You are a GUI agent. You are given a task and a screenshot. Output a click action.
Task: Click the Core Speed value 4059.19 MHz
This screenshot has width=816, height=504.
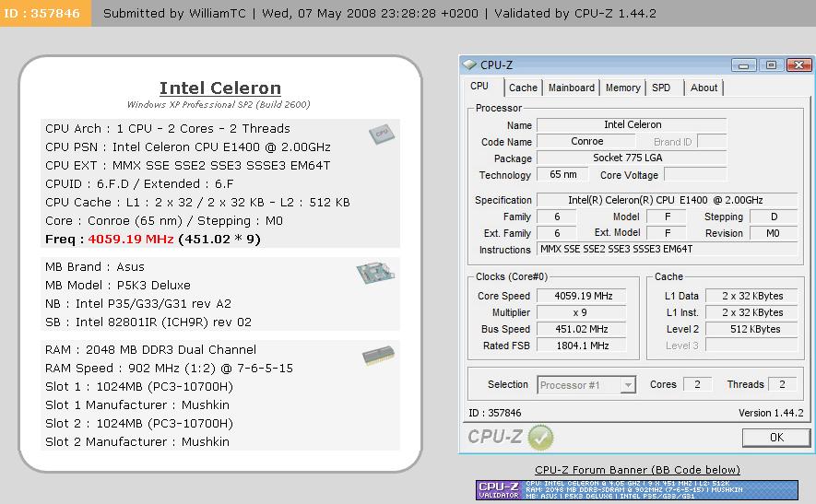pos(582,296)
